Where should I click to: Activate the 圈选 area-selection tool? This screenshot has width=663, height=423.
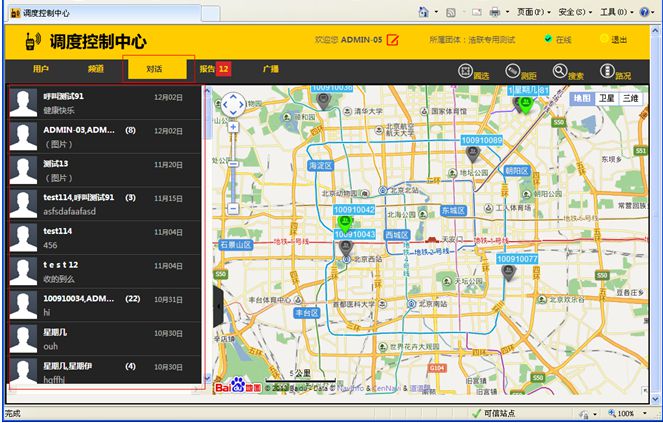pyautogui.click(x=473, y=72)
